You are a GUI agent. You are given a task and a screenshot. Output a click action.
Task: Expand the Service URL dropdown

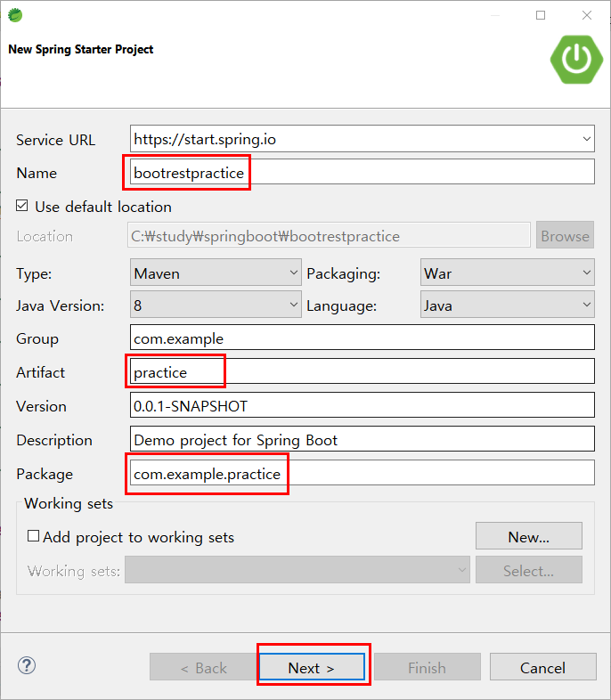pos(586,139)
